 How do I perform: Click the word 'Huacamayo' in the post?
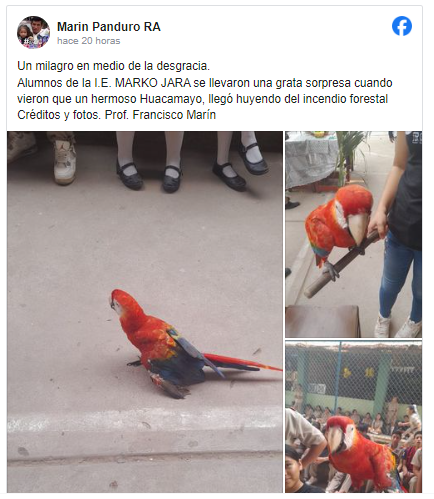(171, 99)
